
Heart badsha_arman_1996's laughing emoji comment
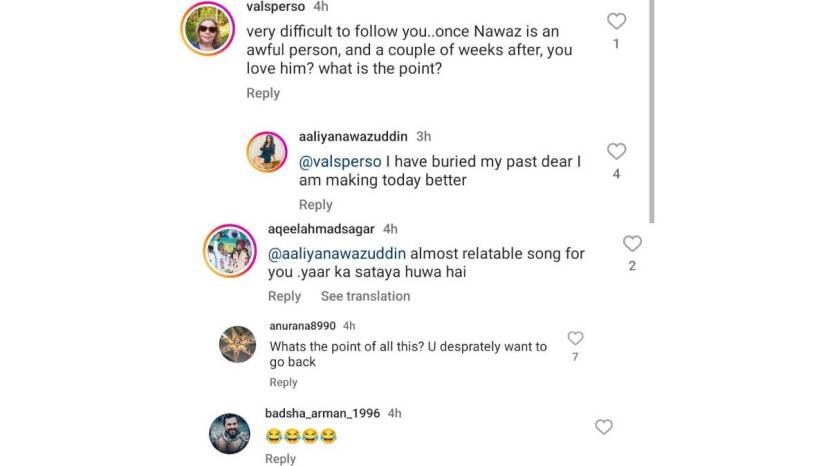(603, 427)
